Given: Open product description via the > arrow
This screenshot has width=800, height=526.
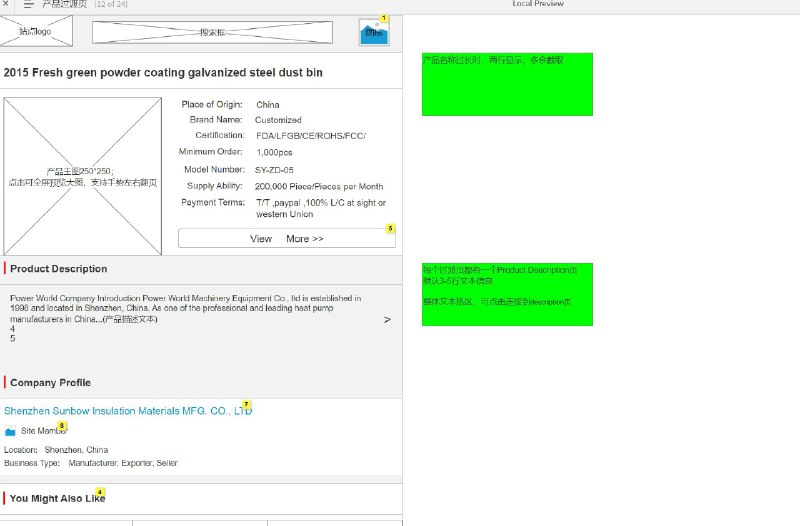Looking at the screenshot, I should click(387, 319).
